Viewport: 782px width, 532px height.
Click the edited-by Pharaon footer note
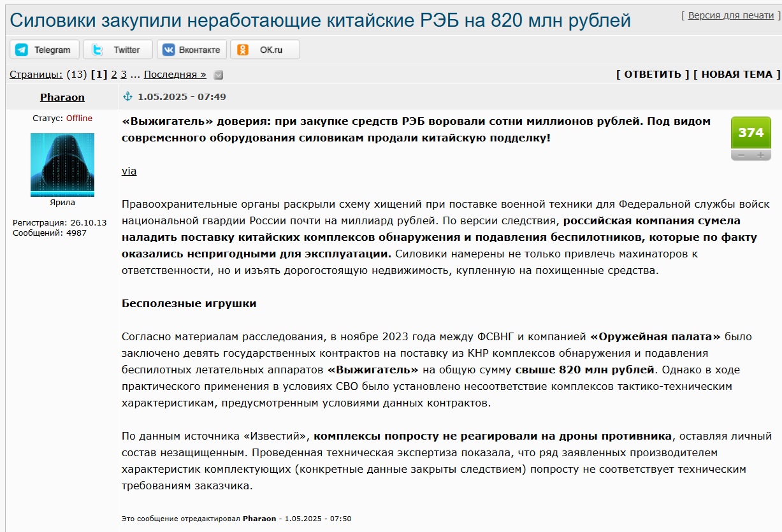tap(236, 519)
